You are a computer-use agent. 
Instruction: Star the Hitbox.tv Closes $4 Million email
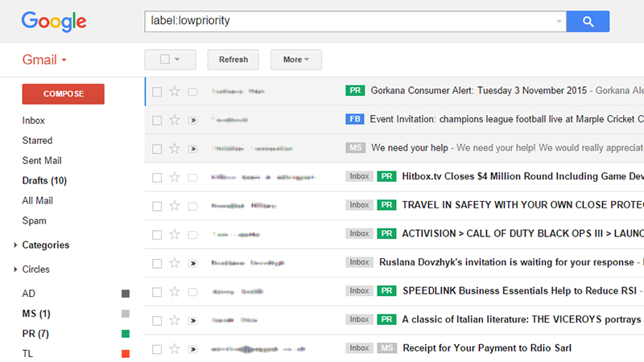click(x=175, y=177)
